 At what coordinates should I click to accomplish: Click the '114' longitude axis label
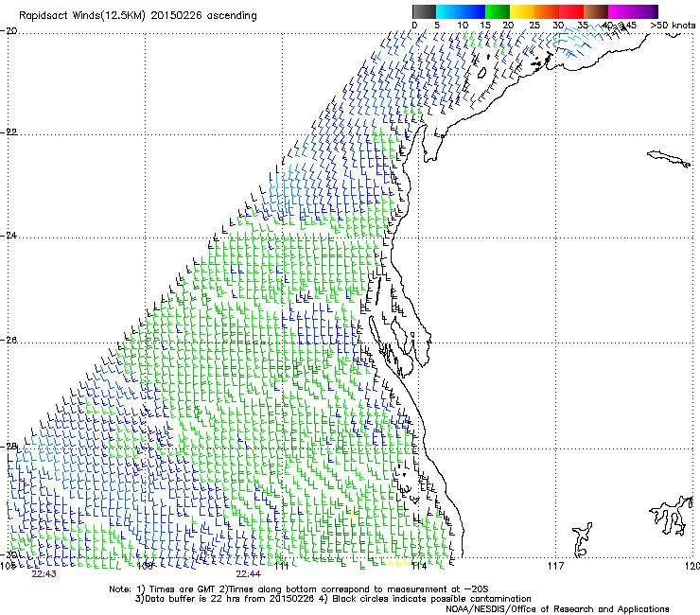point(419,566)
